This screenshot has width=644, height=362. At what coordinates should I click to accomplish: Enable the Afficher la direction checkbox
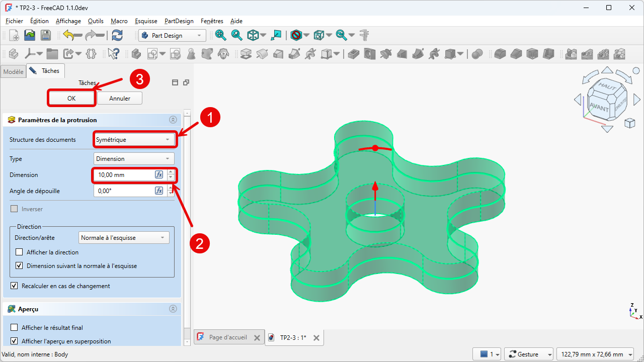[20, 252]
